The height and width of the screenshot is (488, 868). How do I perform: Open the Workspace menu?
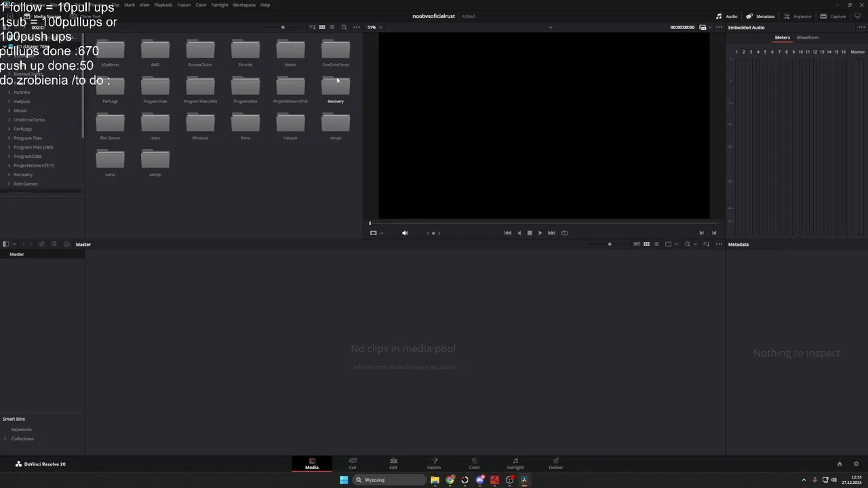click(x=244, y=5)
